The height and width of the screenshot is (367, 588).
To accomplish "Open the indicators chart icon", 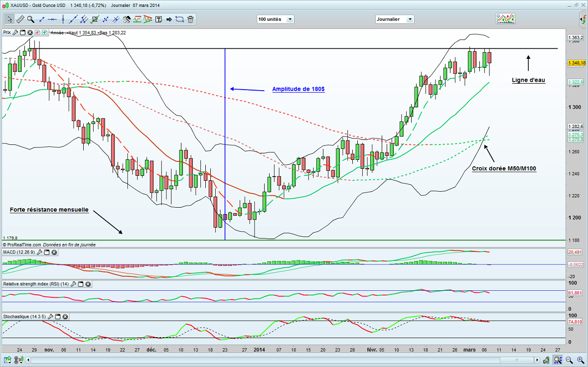I will pyautogui.click(x=505, y=19).
